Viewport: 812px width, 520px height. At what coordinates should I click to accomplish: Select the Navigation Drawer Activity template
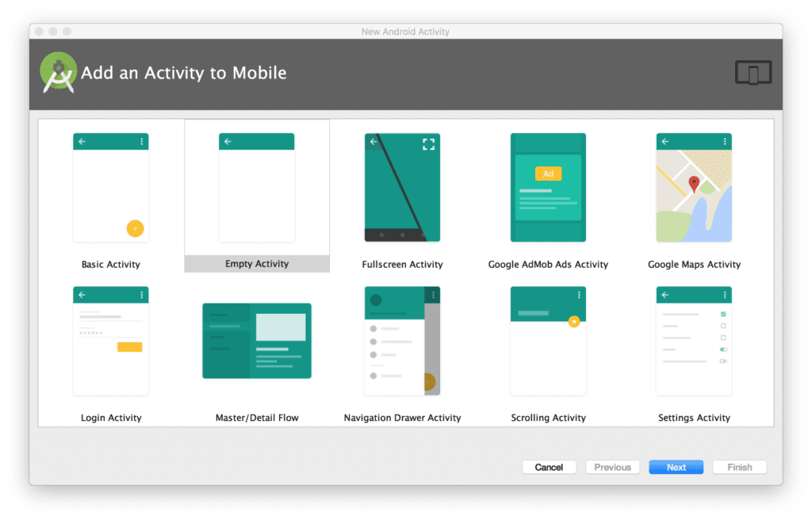point(402,341)
